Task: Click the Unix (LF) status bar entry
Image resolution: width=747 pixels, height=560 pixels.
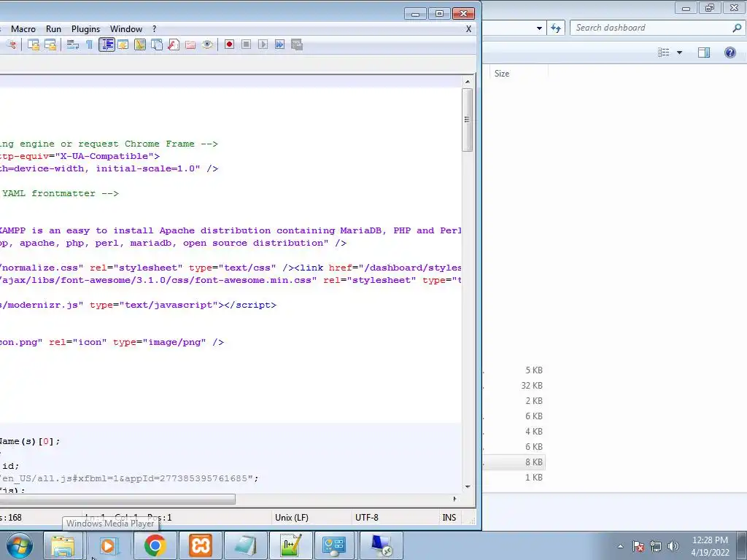Action: click(292, 518)
